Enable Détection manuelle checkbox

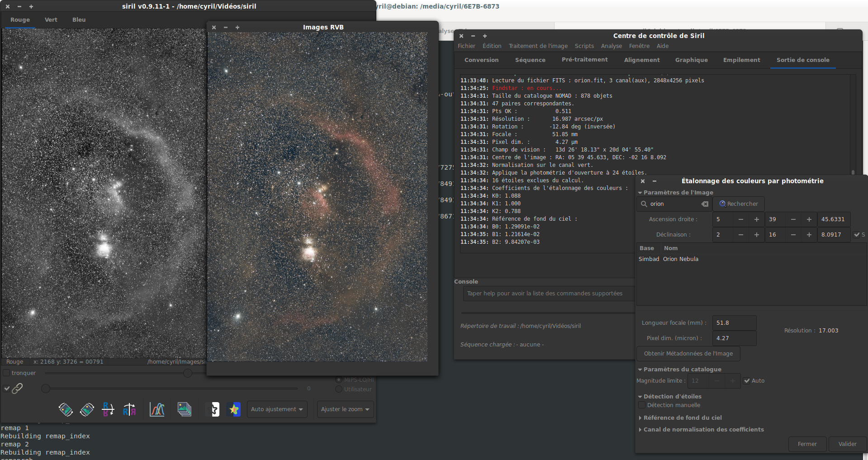[x=641, y=405]
